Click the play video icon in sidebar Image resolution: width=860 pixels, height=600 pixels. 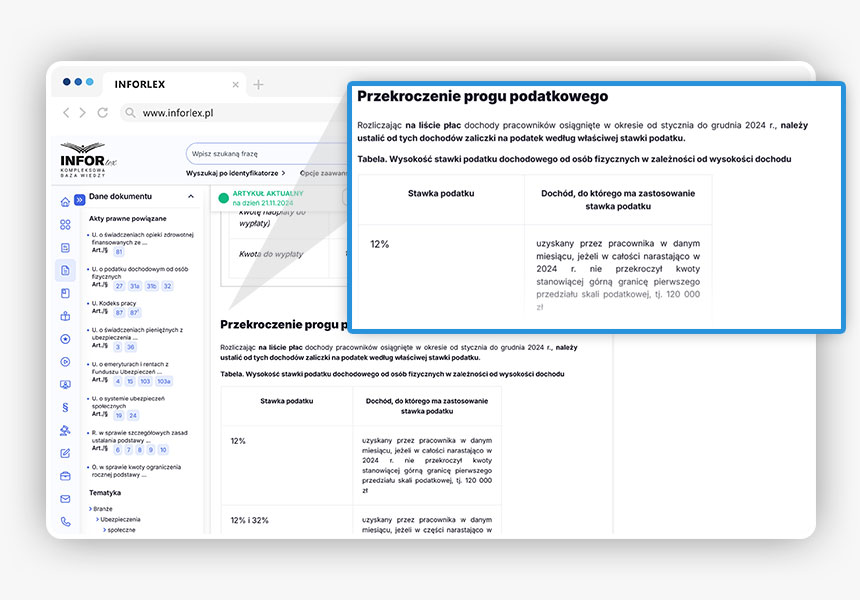click(65, 362)
